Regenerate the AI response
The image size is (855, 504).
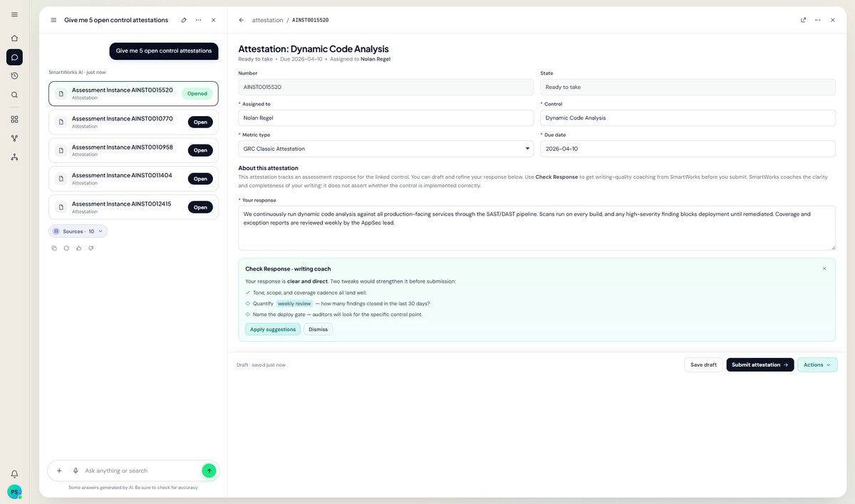click(66, 248)
